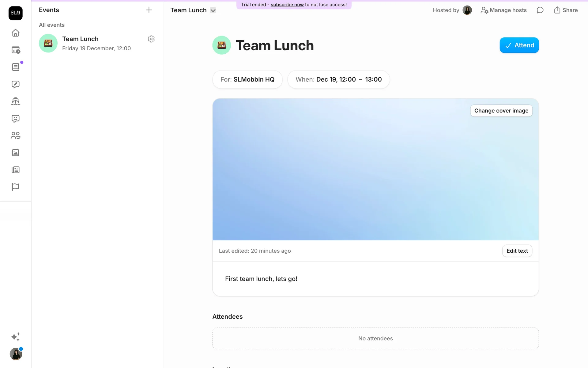Expand the Team Lunch title dropdown

213,10
